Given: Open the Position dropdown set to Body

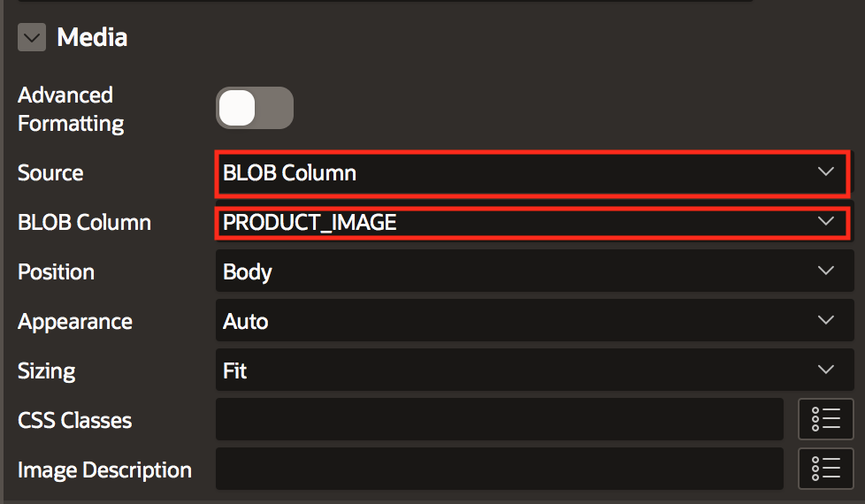Looking at the screenshot, I should tap(531, 271).
